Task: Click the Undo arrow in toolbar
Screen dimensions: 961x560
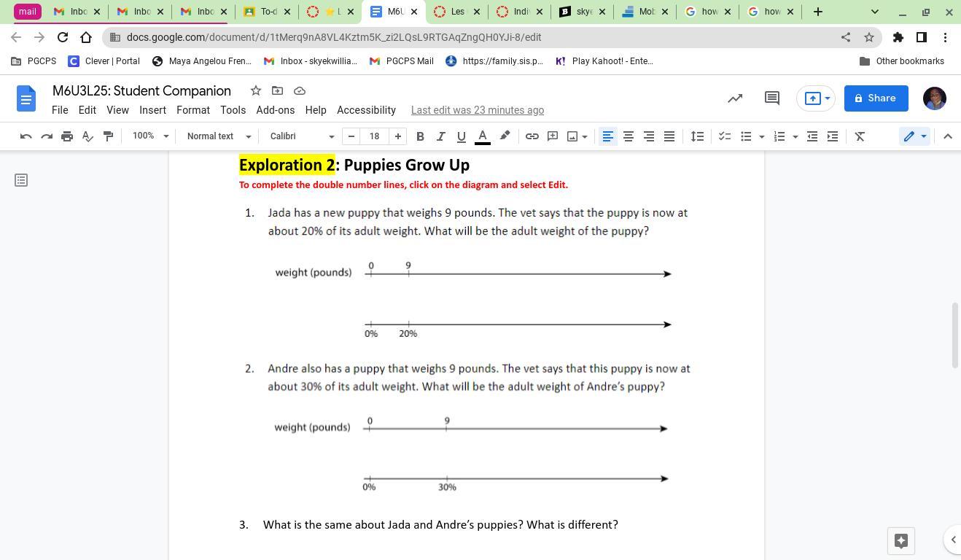Action: pyautogui.click(x=26, y=136)
